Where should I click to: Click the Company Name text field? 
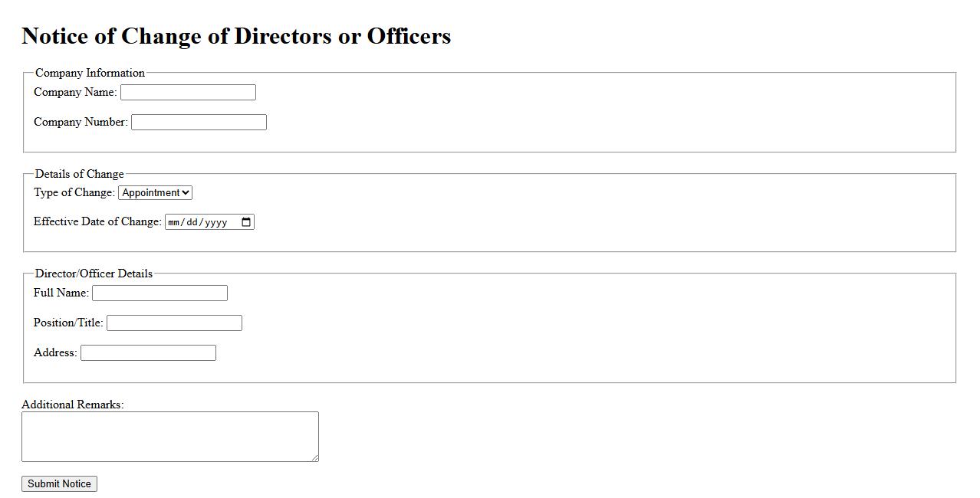click(188, 93)
